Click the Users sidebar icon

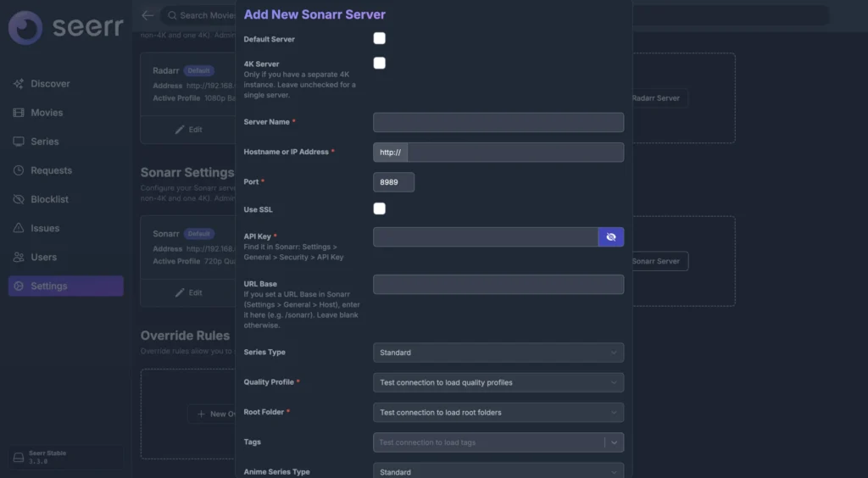click(x=19, y=257)
